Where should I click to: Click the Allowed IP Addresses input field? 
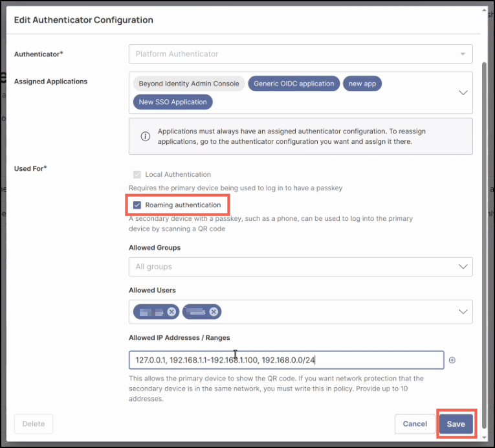coord(287,360)
